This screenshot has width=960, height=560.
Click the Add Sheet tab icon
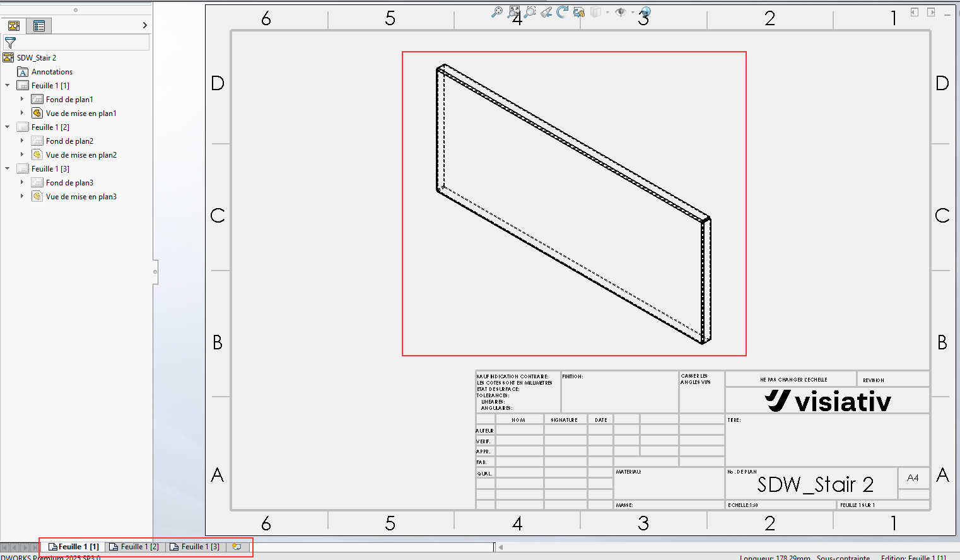(237, 547)
